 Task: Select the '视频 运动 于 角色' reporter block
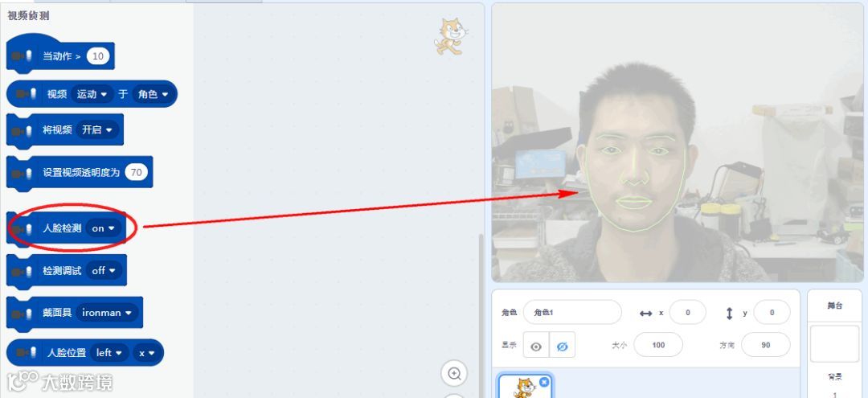92,94
